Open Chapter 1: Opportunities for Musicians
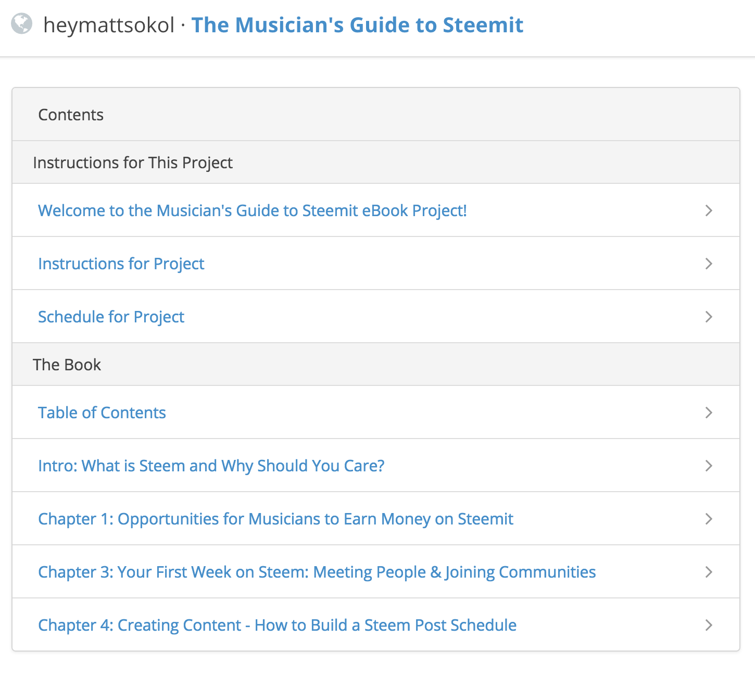The width and height of the screenshot is (755, 700). pos(276,519)
